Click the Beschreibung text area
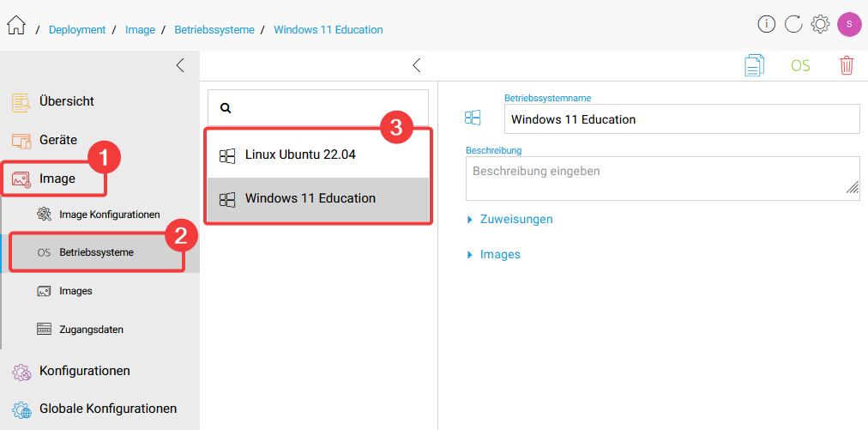Screen dimensions: 868x430 663,178
